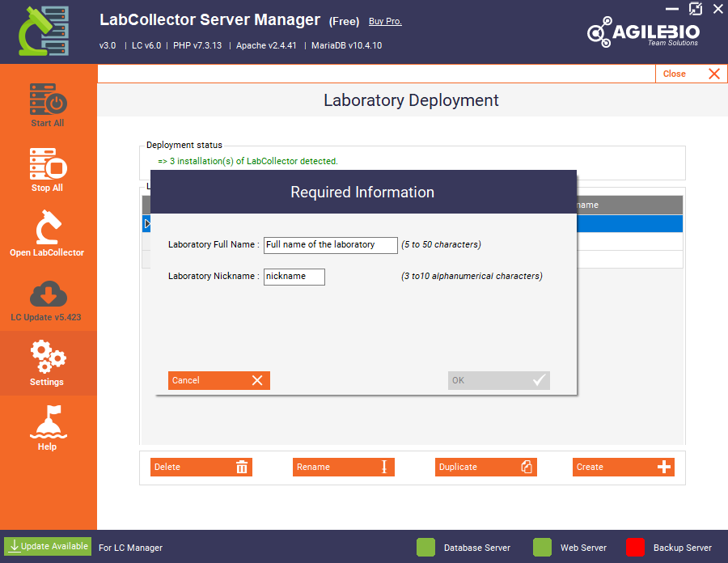The width and height of the screenshot is (728, 563).
Task: Click the Update Available button
Action: pyautogui.click(x=48, y=546)
